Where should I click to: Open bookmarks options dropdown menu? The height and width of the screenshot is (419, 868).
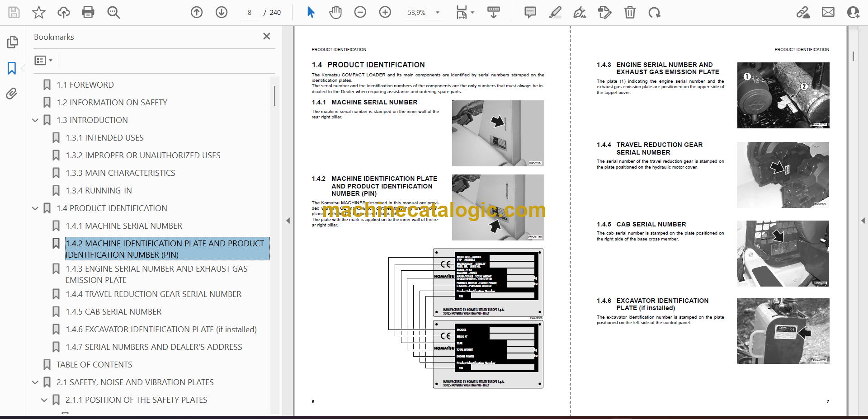(43, 60)
